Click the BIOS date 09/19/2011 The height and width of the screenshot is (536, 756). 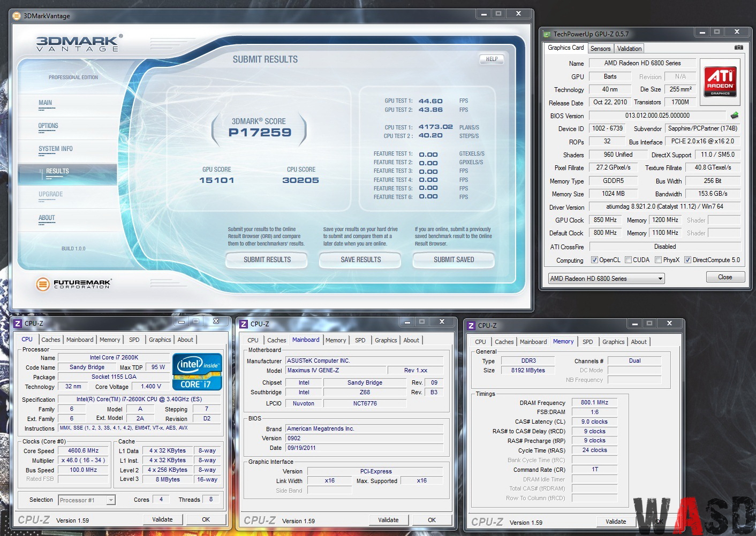[365, 448]
